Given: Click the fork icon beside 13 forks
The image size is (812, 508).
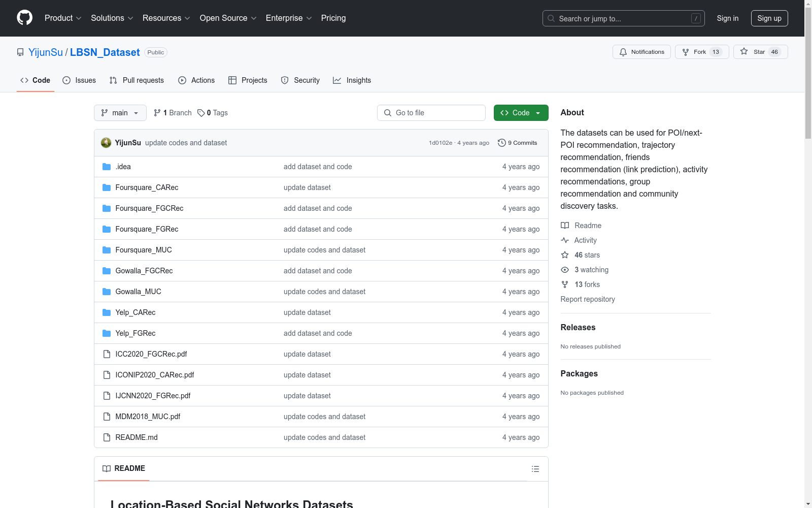Looking at the screenshot, I should pos(565,284).
